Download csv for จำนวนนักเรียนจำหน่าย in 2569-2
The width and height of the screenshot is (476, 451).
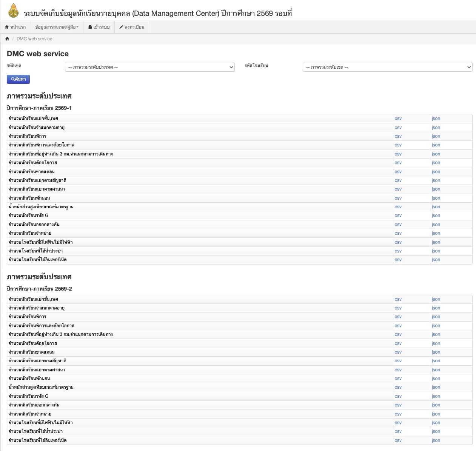point(398,414)
